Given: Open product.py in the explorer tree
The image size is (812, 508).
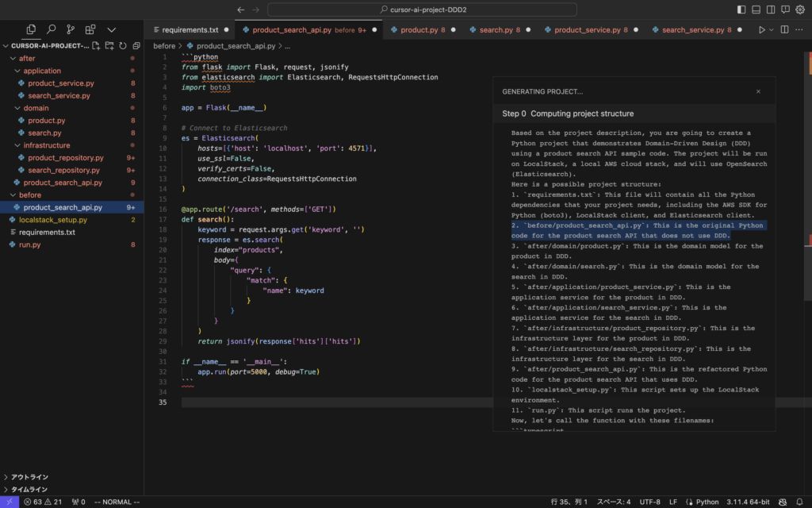Looking at the screenshot, I should (72, 121).
